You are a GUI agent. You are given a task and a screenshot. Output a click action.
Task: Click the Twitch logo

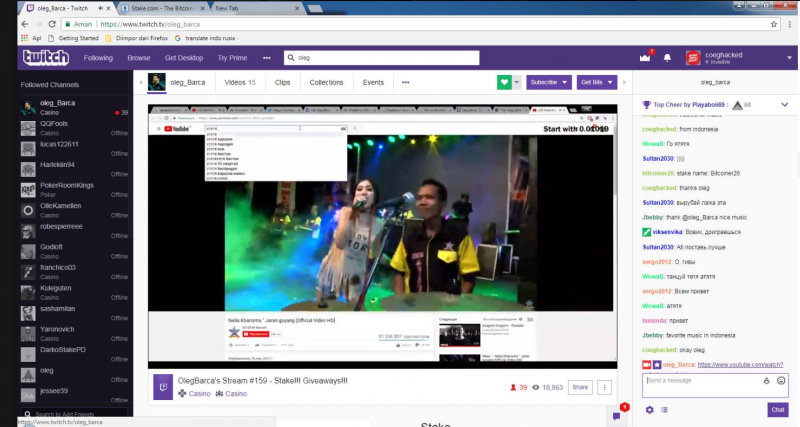tap(45, 58)
